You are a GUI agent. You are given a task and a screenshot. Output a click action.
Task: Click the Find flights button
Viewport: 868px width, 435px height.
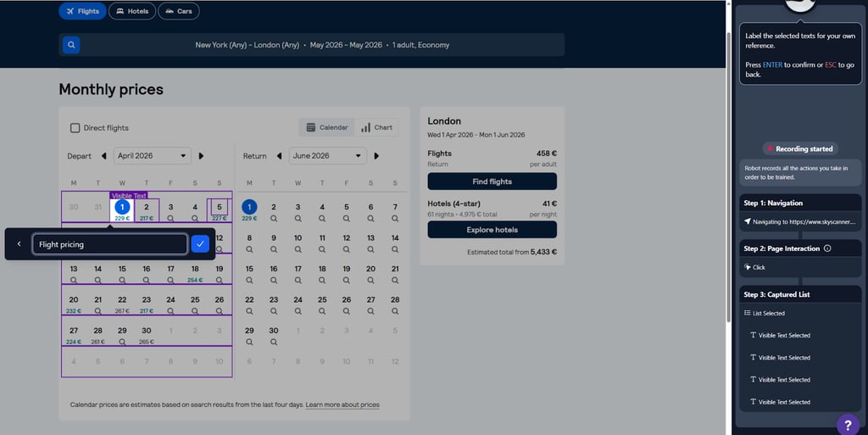(492, 181)
